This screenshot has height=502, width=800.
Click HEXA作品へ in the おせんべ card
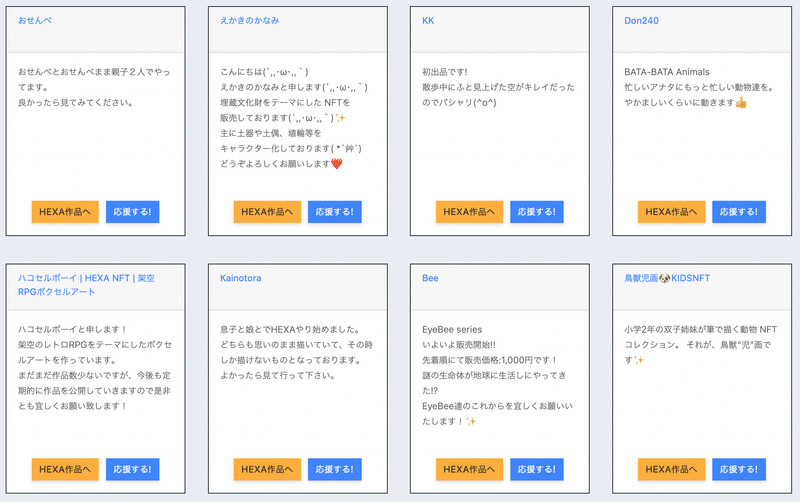pyautogui.click(x=65, y=212)
